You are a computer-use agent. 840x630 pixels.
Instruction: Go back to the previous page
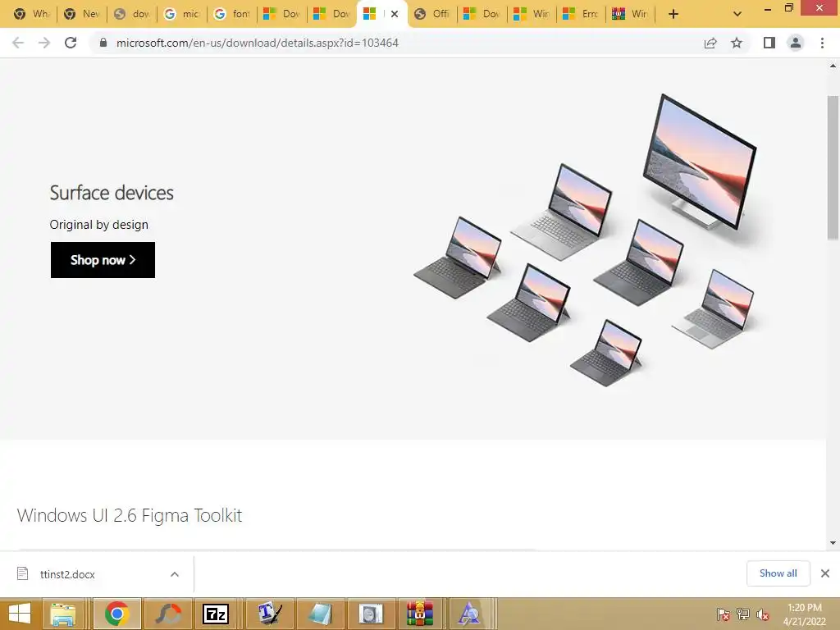[18, 43]
